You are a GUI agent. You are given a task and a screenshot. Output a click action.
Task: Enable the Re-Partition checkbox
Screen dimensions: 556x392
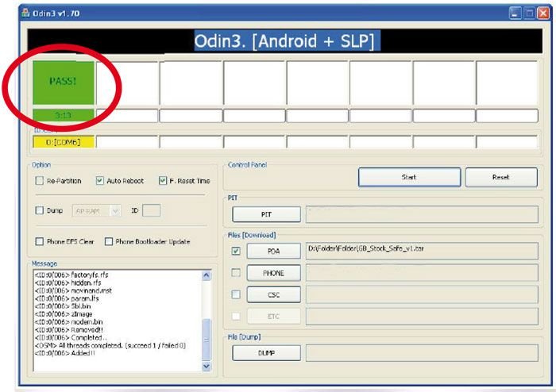coord(40,181)
